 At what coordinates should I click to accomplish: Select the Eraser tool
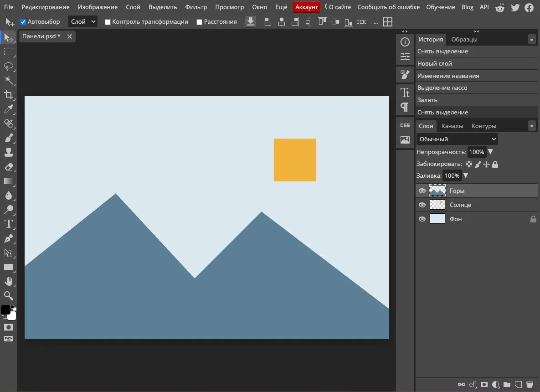coord(9,167)
